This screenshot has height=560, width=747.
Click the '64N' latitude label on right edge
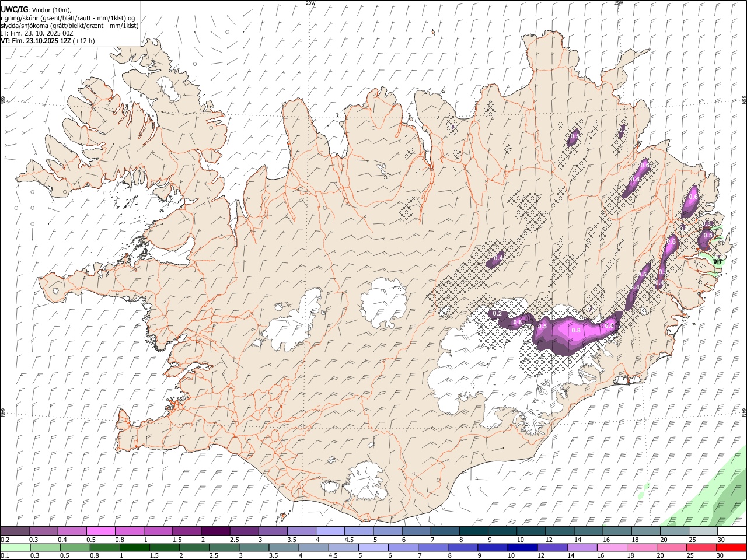tap(744, 412)
